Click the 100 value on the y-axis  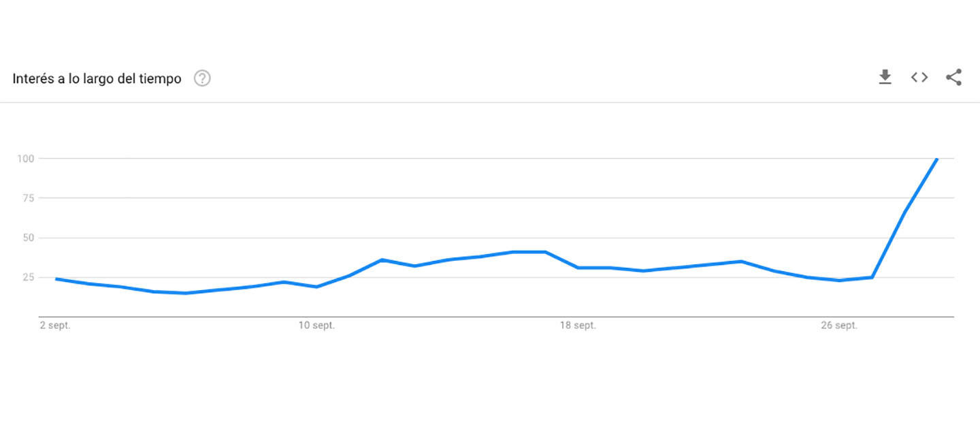coord(27,159)
